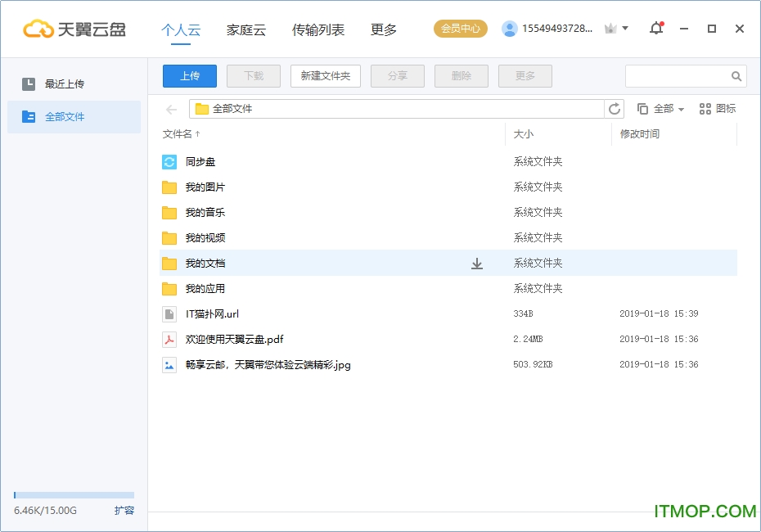Click the 我的文档 folder icon
Image resolution: width=761 pixels, height=532 pixels.
coord(169,264)
